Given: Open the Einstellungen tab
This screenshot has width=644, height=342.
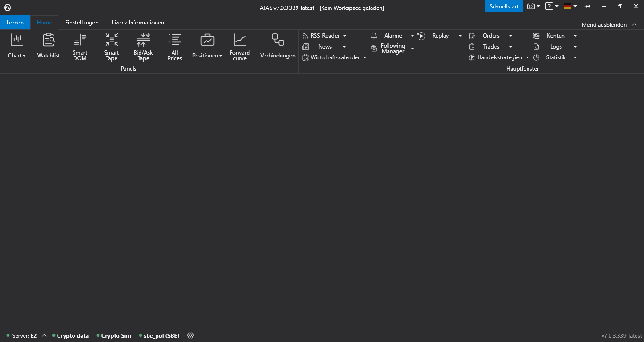Looking at the screenshot, I should point(82,22).
